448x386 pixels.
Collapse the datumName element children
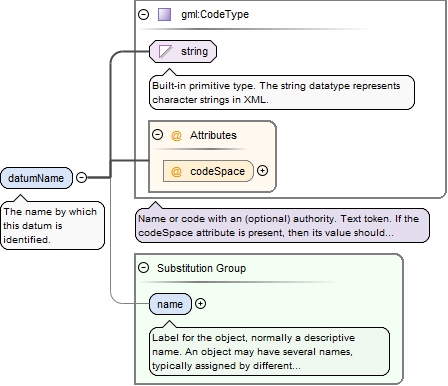pos(81,177)
